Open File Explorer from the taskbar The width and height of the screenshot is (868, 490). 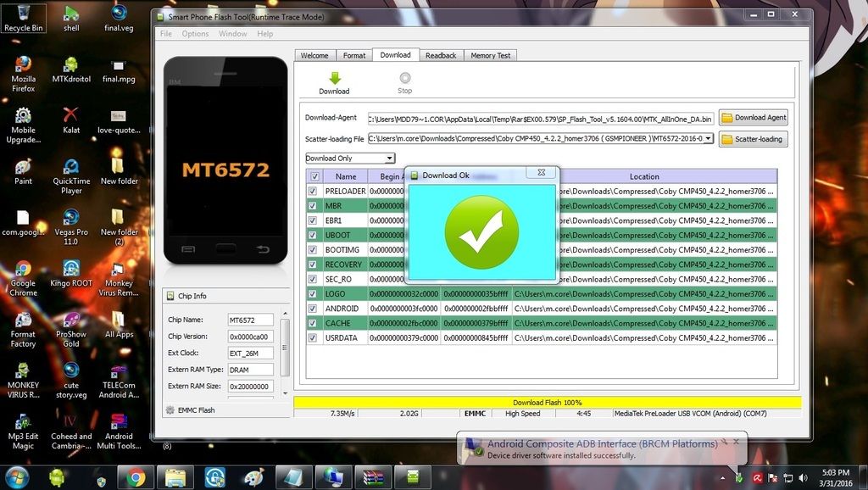pos(175,477)
